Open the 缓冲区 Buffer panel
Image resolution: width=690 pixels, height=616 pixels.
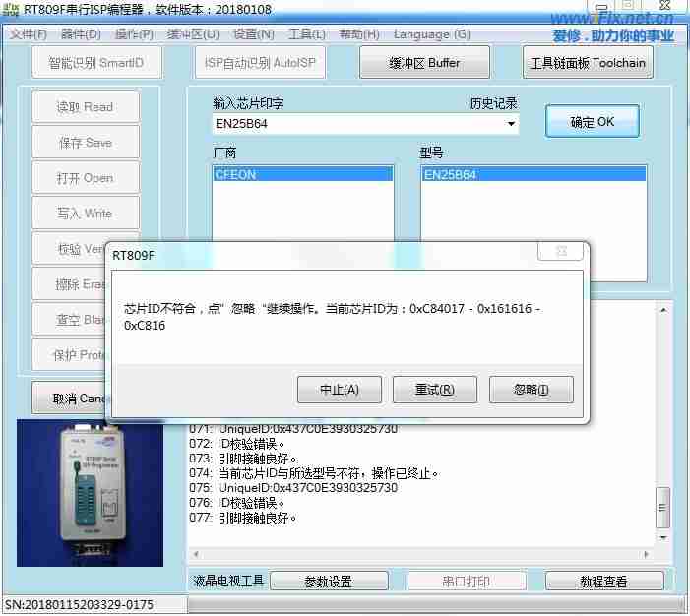424,62
